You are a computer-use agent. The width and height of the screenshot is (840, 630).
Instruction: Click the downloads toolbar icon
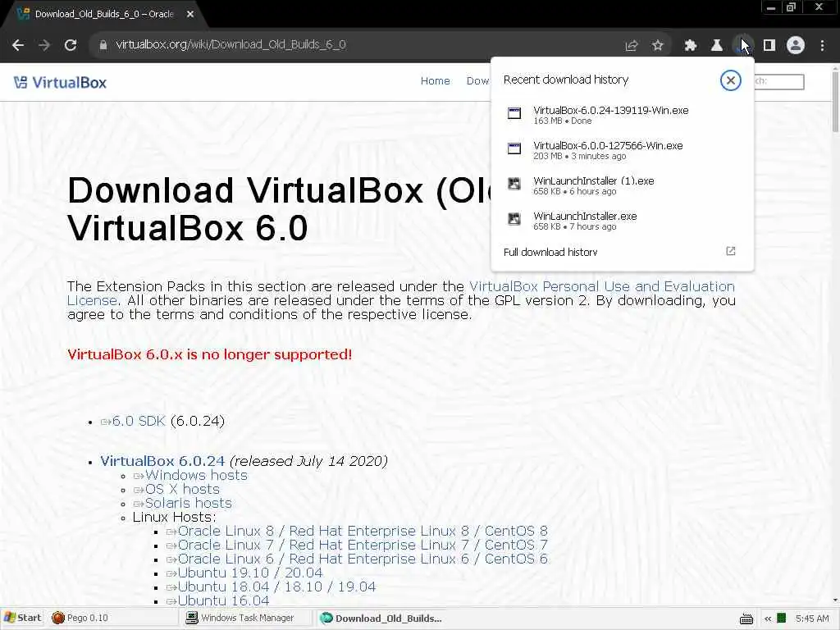tap(742, 46)
